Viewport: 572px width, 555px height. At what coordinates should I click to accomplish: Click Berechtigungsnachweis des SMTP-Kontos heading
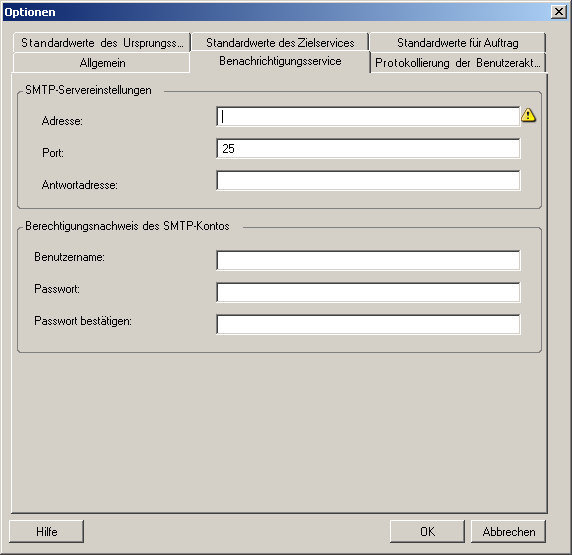(127, 226)
